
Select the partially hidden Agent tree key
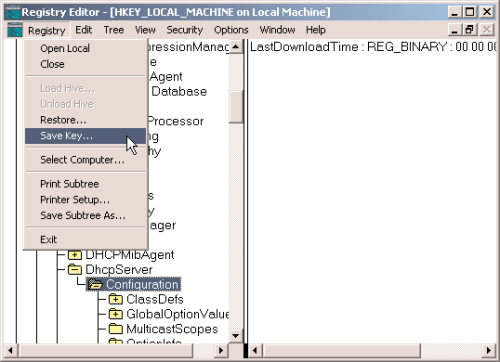pos(166,77)
